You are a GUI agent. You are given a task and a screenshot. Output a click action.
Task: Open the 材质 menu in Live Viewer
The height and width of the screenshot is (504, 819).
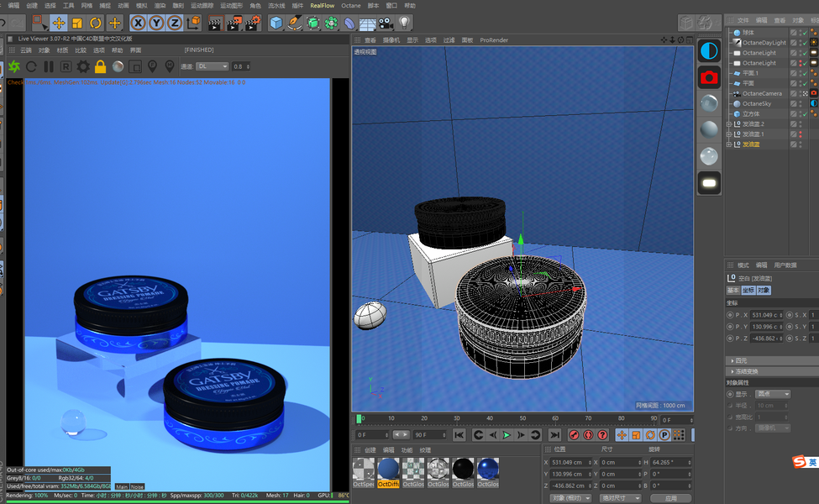click(62, 50)
